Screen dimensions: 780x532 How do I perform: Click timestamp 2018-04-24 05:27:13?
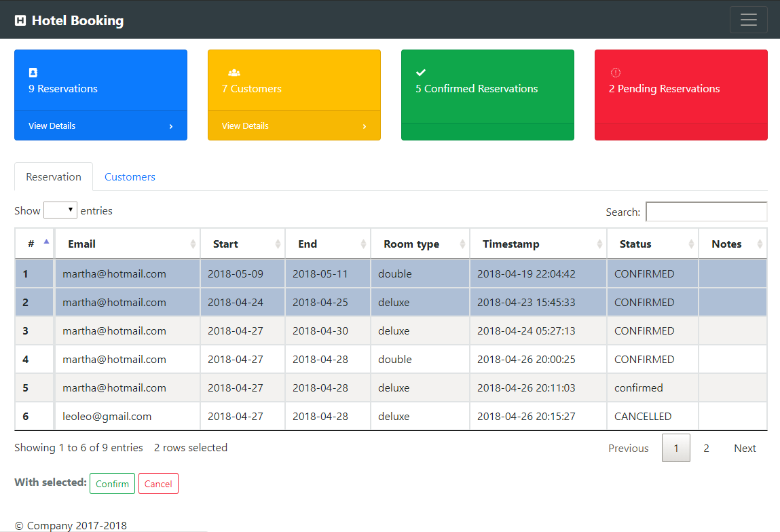pos(526,330)
